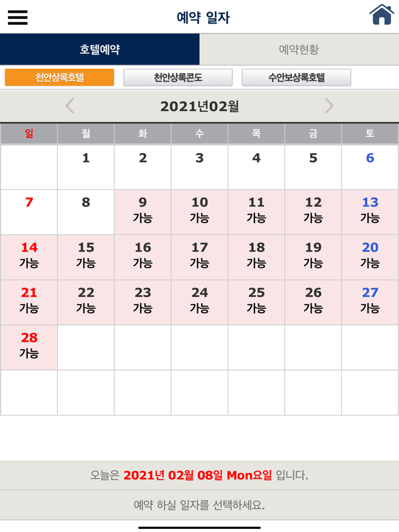Viewport: 399px width, 532px height.
Task: Click today's date text 2021년 02월 08일
Action: pyautogui.click(x=173, y=475)
